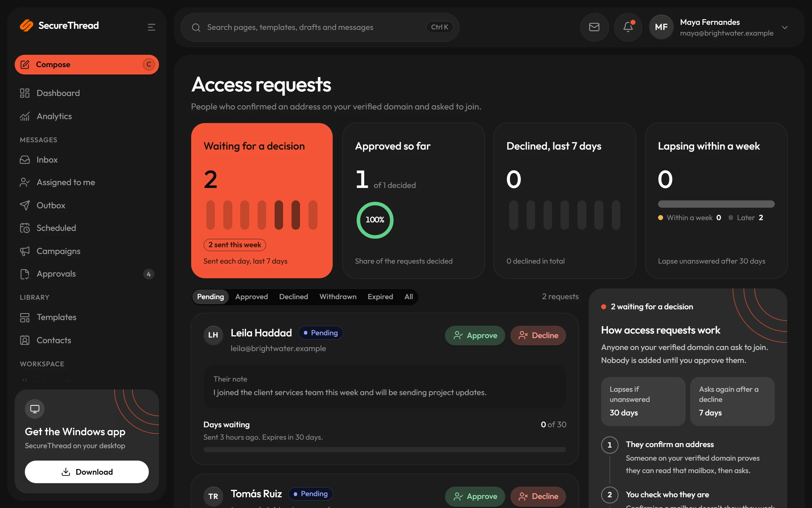This screenshot has width=812, height=508.
Task: Download the Windows app
Action: [x=87, y=472]
